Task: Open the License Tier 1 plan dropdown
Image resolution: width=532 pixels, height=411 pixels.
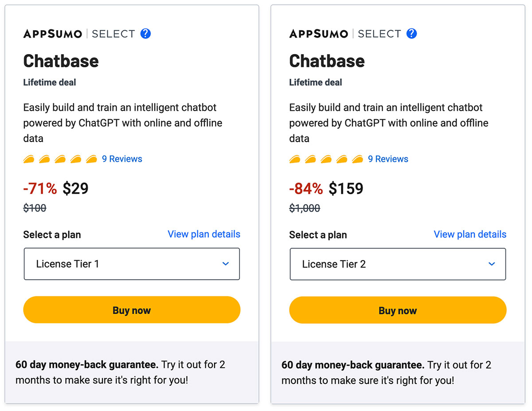Action: (x=132, y=264)
